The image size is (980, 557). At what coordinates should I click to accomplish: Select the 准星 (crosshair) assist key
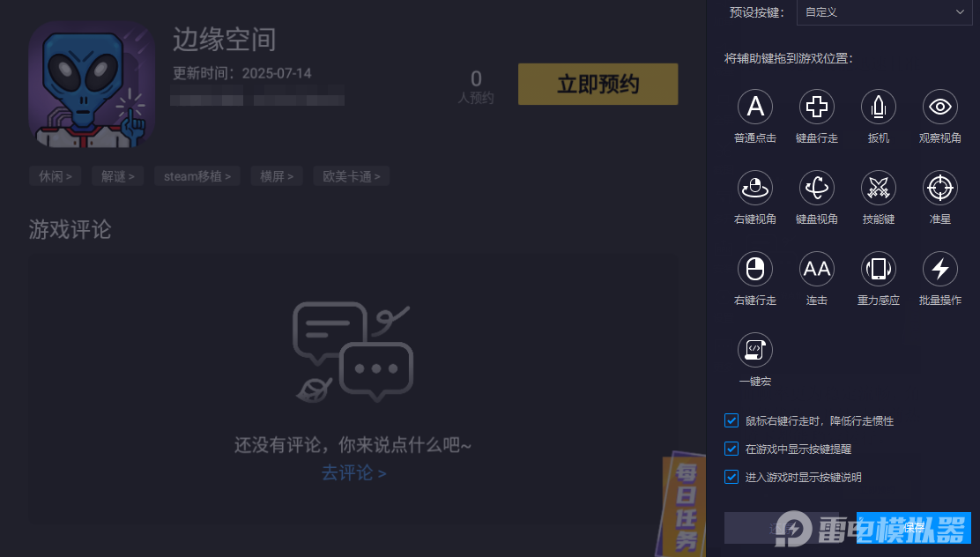pyautogui.click(x=939, y=188)
